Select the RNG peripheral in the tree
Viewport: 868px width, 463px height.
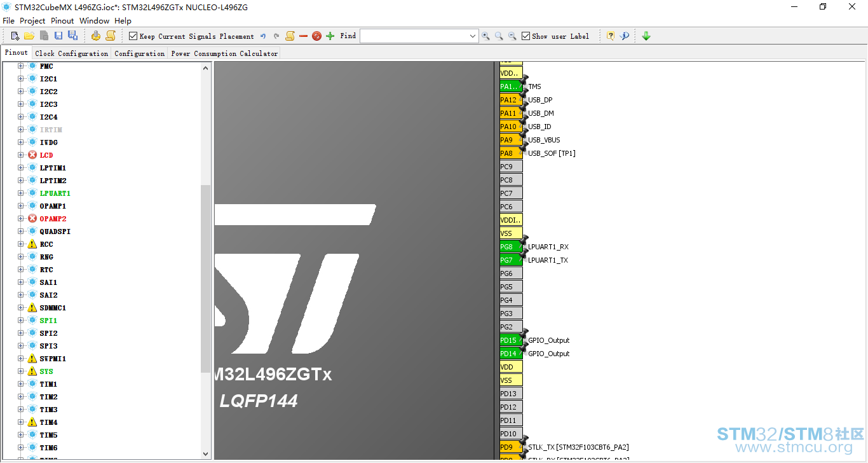[46, 257]
